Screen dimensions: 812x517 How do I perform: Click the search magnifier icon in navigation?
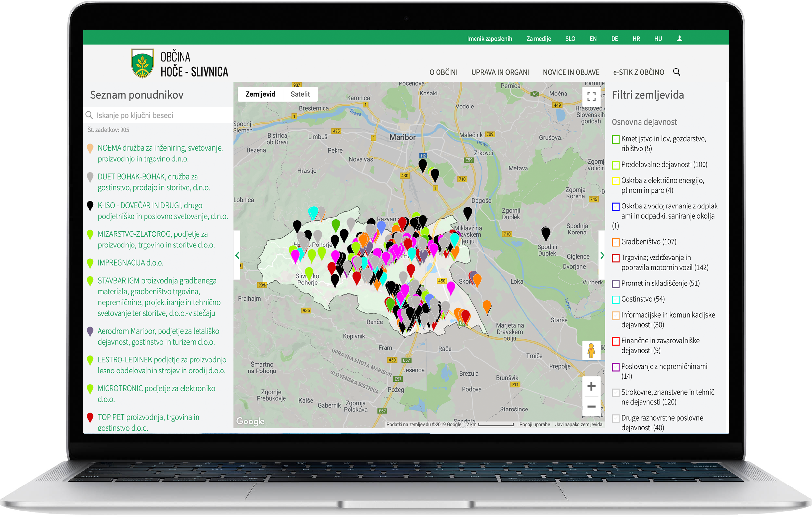tap(677, 72)
